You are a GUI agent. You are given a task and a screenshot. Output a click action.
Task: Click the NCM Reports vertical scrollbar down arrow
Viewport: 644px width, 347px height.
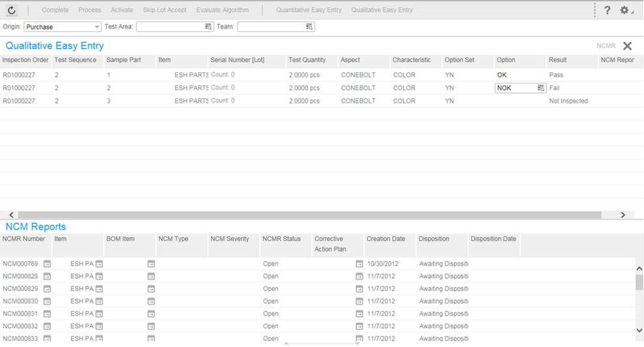(639, 330)
